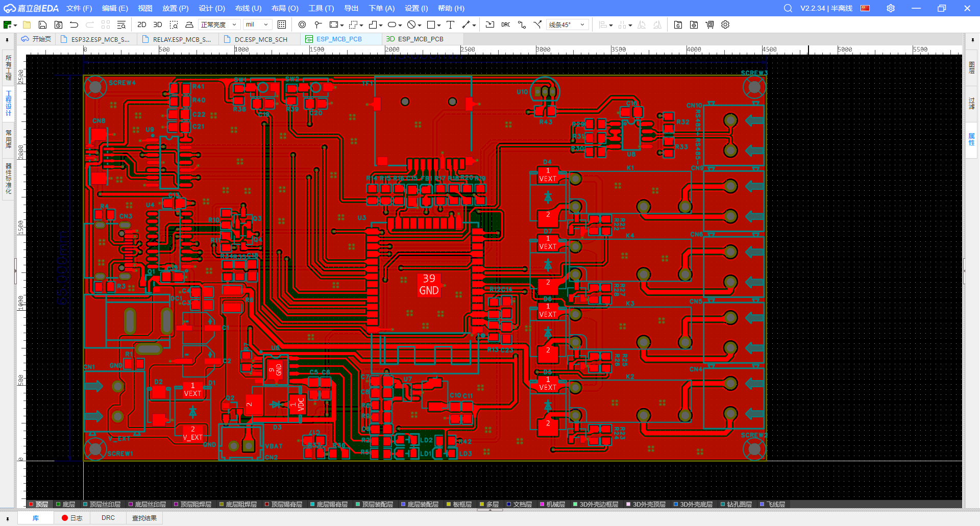Viewport: 980px width, 526px height.
Task: Toggle the 底层 (bottom layer) tab
Action: point(65,504)
